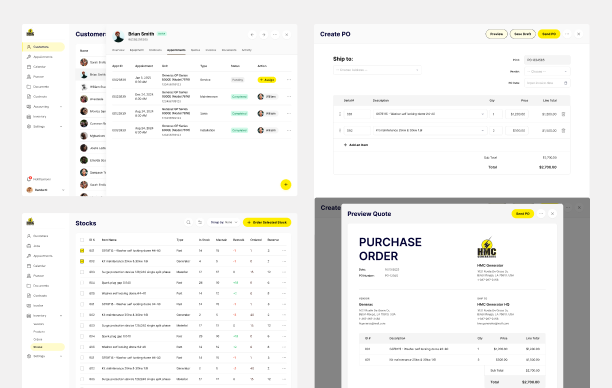
Task: Go forward using Brian Smith panel right arrow
Action: (263, 35)
